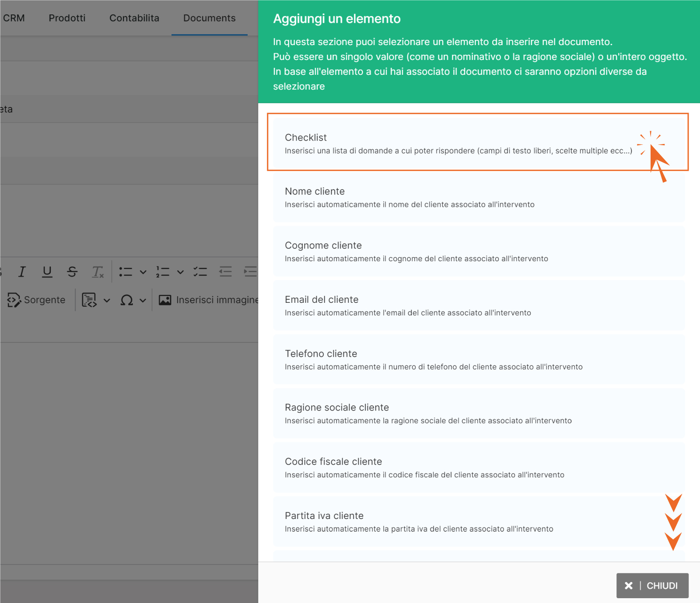
Task: Insert a bulleted list
Action: click(x=126, y=272)
